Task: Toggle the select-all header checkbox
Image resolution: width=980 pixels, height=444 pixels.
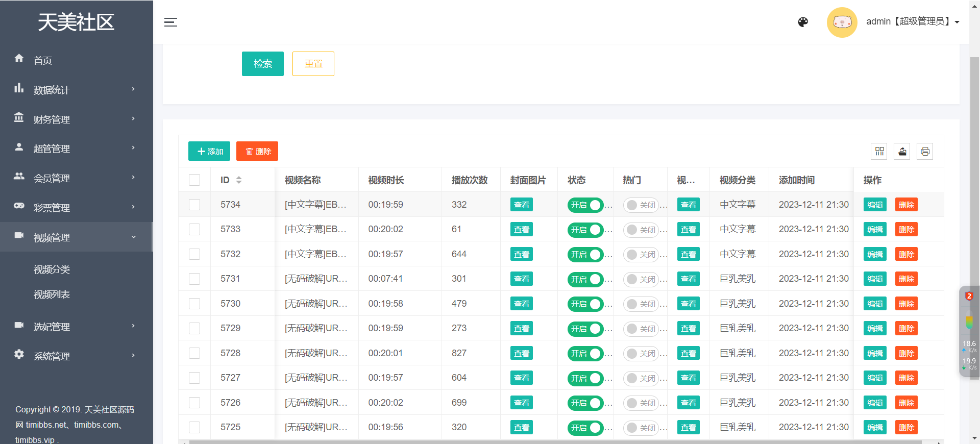Action: (x=194, y=180)
